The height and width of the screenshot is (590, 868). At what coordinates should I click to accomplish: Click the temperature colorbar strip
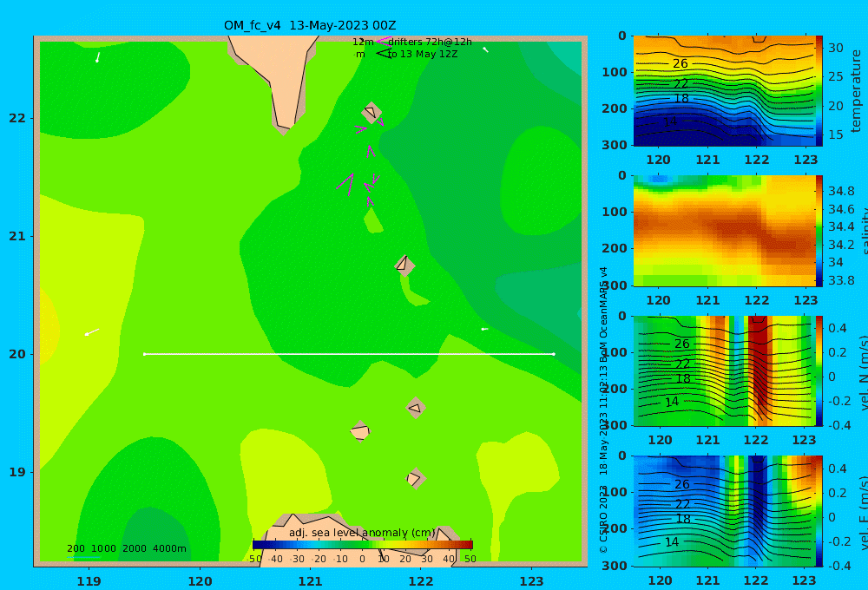(819, 91)
